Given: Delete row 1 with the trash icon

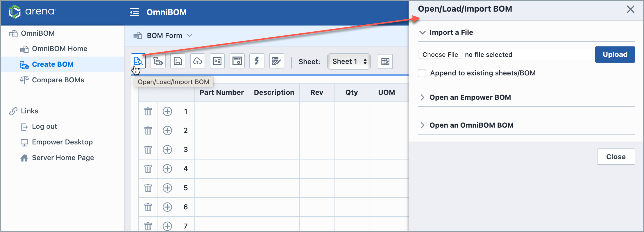Looking at the screenshot, I should coord(148,111).
